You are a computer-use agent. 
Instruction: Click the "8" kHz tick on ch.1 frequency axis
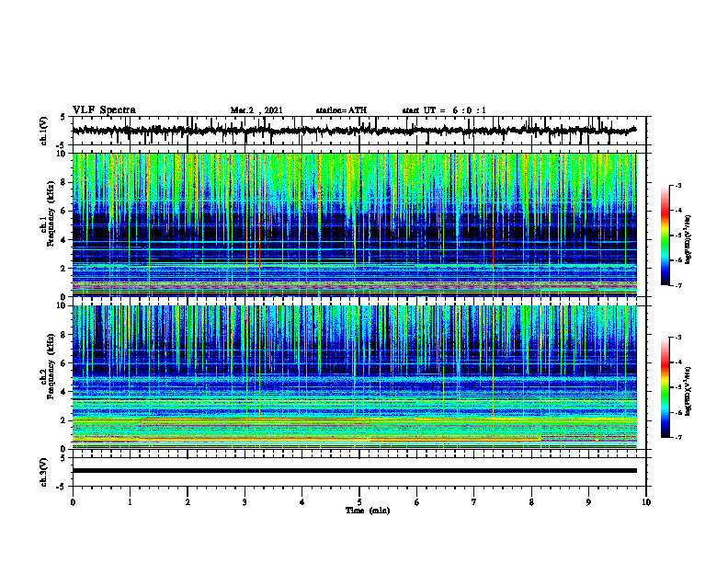63,182
